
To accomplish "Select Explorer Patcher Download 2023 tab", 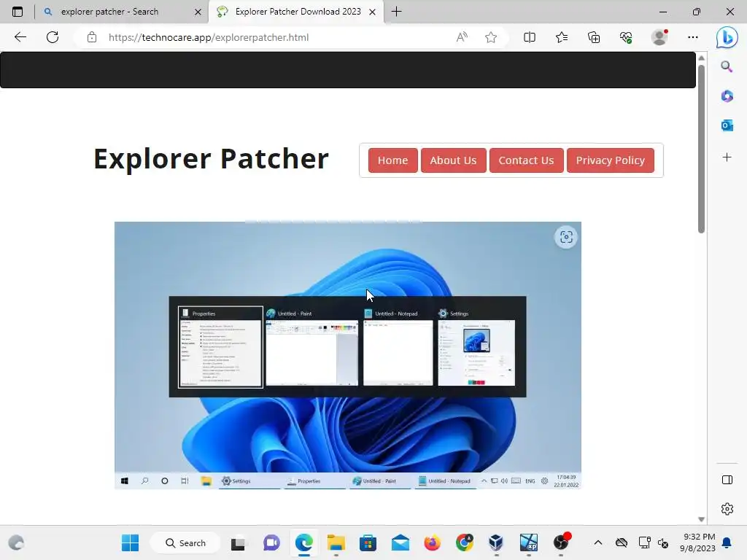I will (295, 12).
